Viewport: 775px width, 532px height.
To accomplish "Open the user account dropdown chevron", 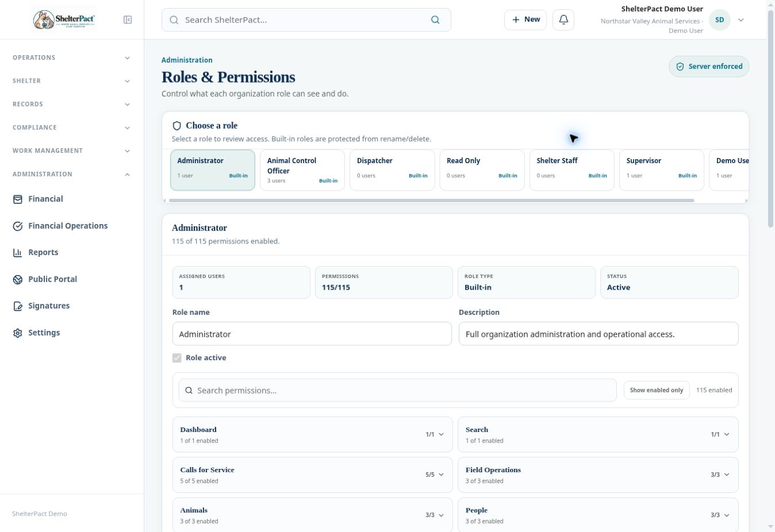I will (x=741, y=20).
